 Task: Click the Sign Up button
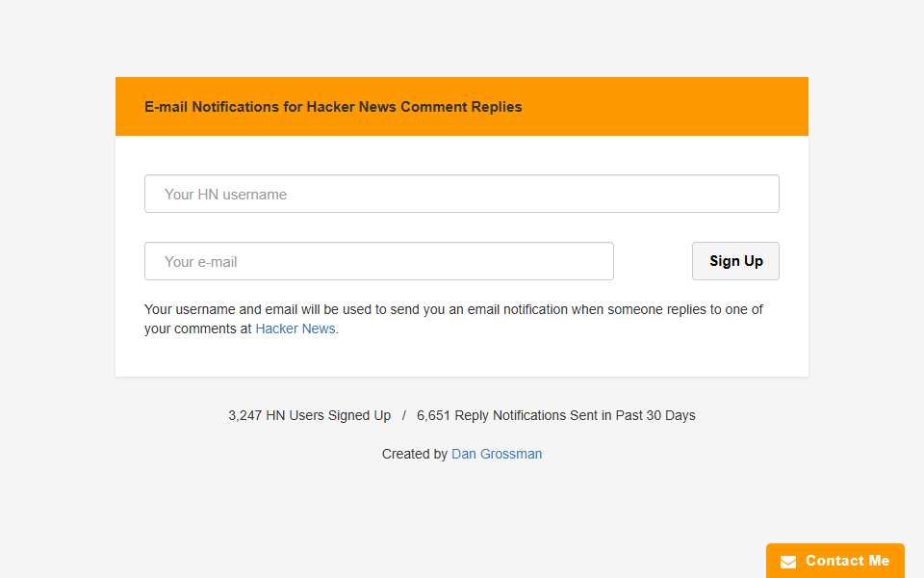pos(735,261)
